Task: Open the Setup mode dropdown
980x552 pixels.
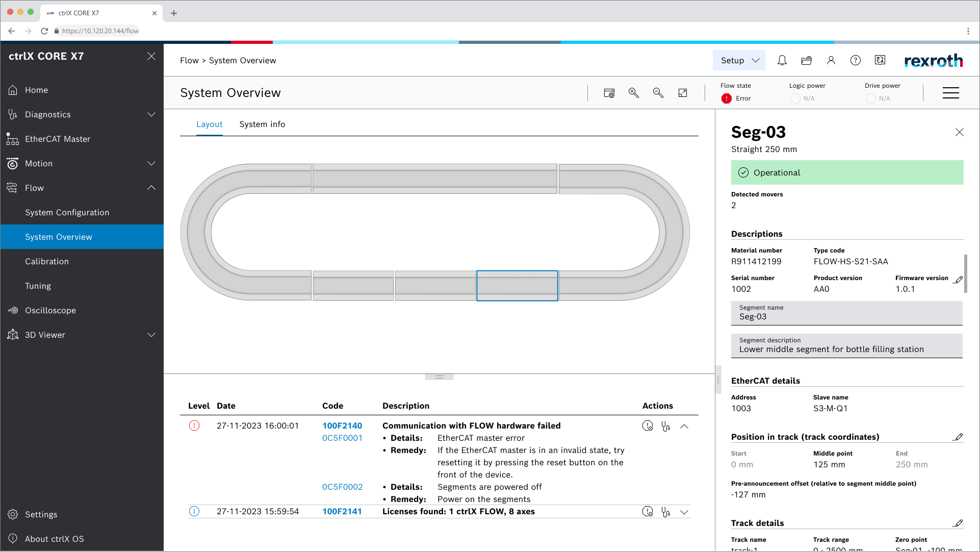Action: tap(738, 60)
